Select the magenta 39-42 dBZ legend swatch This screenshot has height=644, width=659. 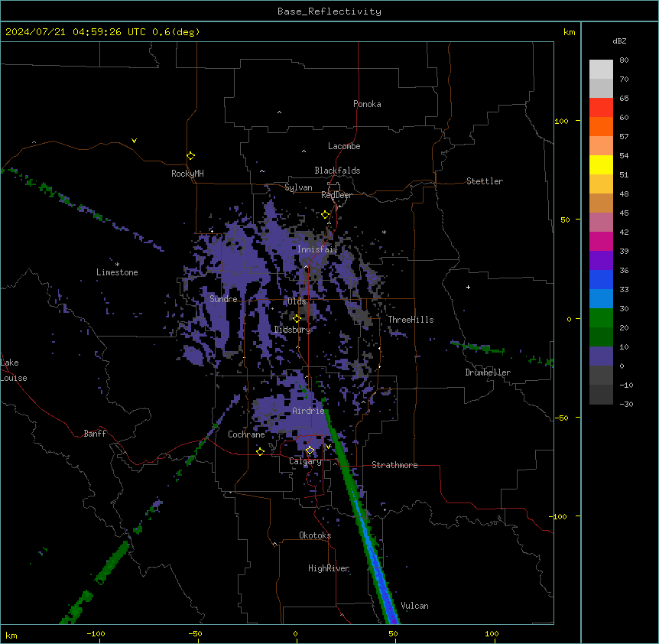pyautogui.click(x=601, y=241)
